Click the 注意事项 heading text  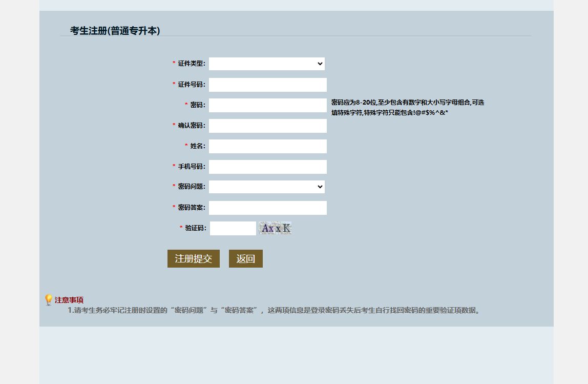point(69,300)
